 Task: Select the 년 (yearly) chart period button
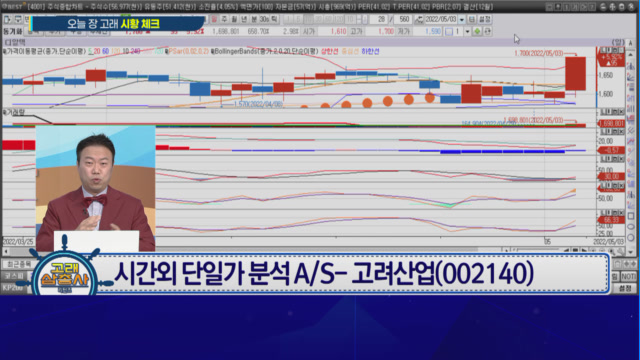pos(244,19)
